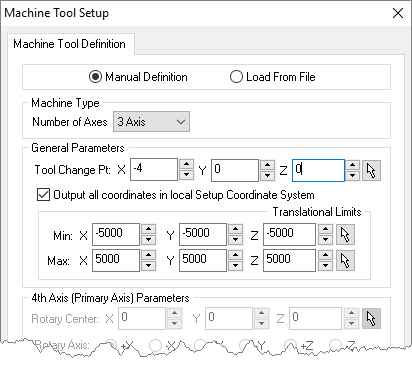Decrease Rotary Center X value
Screen dimensions: 412x365
[x=174, y=323]
